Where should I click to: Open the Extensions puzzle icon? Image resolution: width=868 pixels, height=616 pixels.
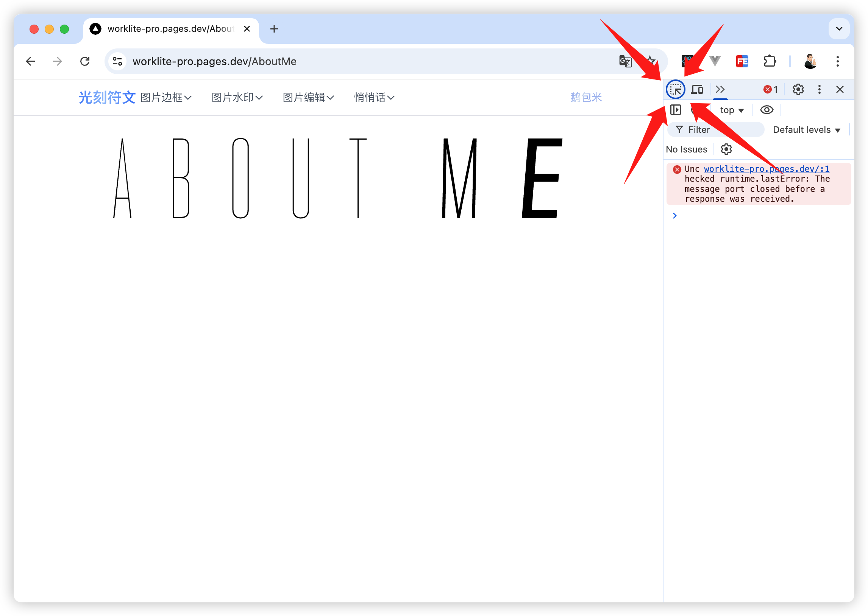[x=769, y=61]
